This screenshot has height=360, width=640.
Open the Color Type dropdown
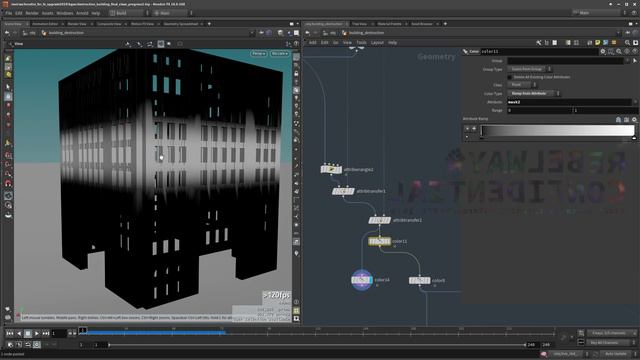point(534,93)
